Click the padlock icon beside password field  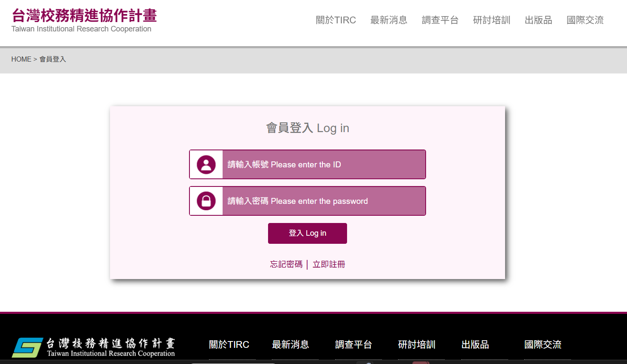click(206, 201)
